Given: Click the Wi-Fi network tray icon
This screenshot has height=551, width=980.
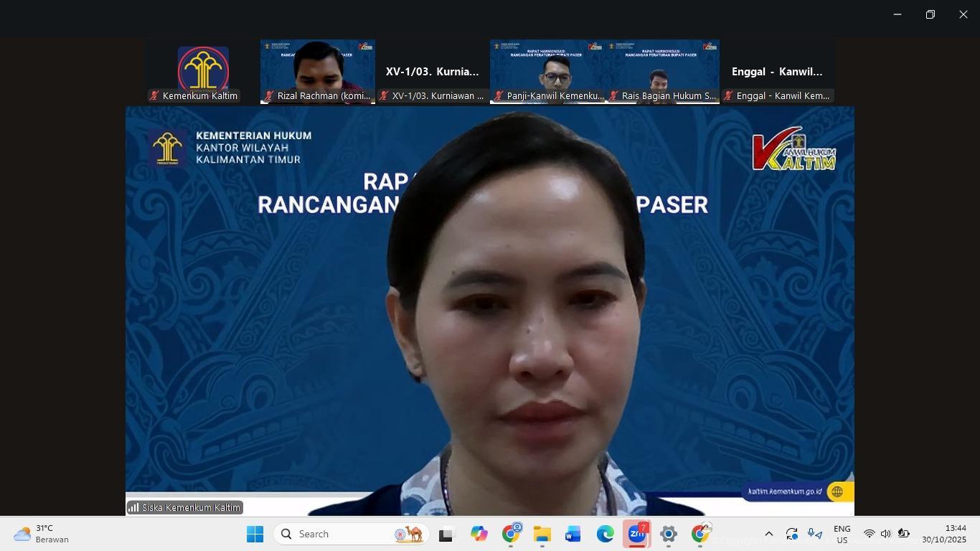Looking at the screenshot, I should tap(869, 534).
